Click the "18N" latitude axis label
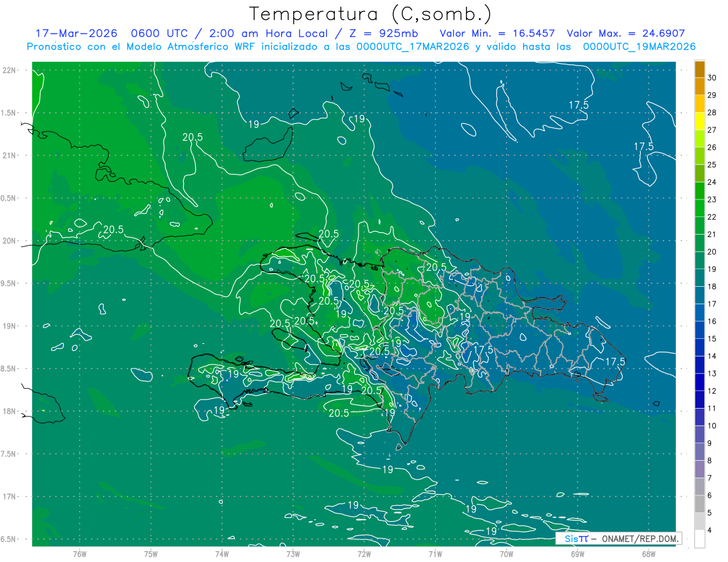 tap(10, 411)
